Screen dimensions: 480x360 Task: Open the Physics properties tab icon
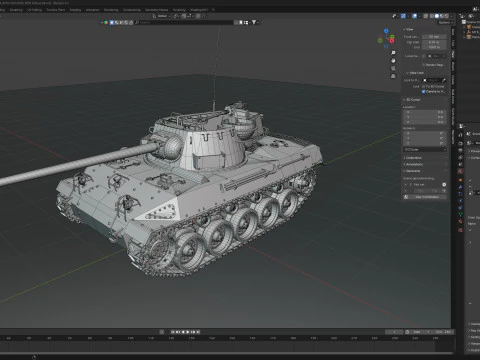coord(460,201)
